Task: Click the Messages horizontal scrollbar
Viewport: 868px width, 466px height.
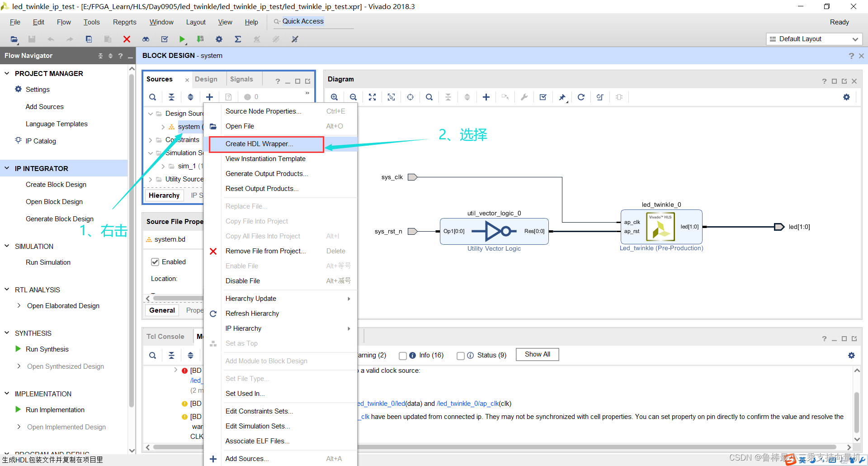Action: [x=495, y=447]
